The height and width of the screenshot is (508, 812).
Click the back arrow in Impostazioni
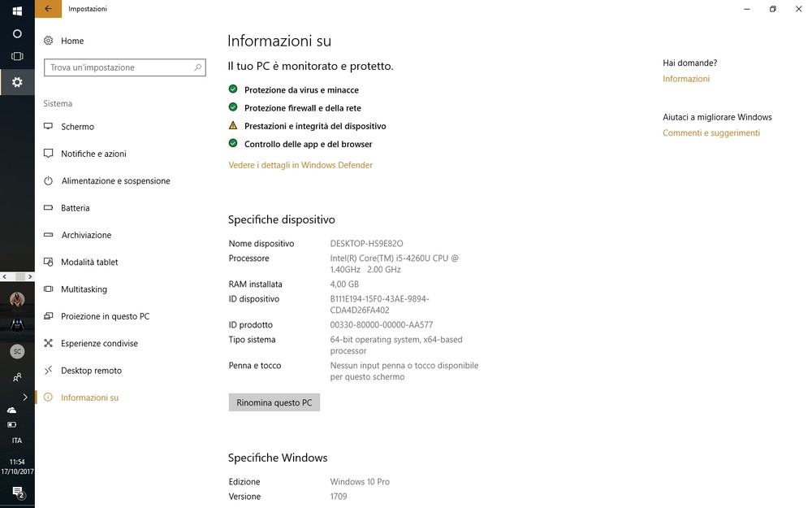(48, 9)
